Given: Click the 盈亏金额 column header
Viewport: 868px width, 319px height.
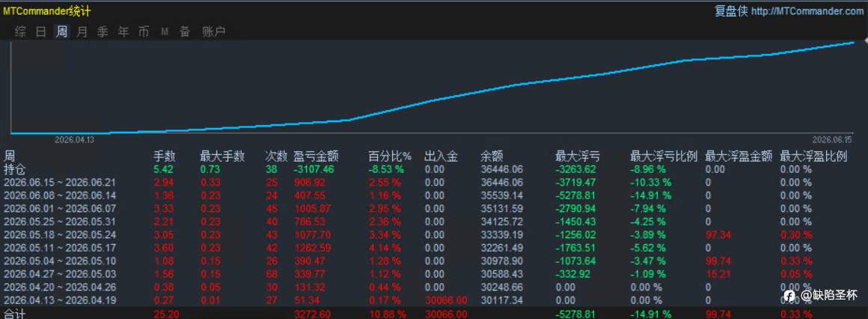Looking at the screenshot, I should (x=316, y=157).
